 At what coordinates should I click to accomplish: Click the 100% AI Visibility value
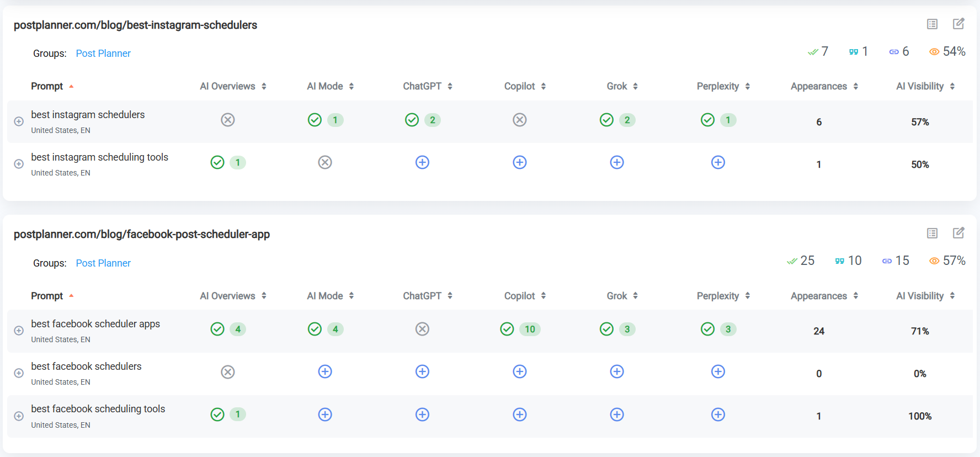pyautogui.click(x=920, y=416)
